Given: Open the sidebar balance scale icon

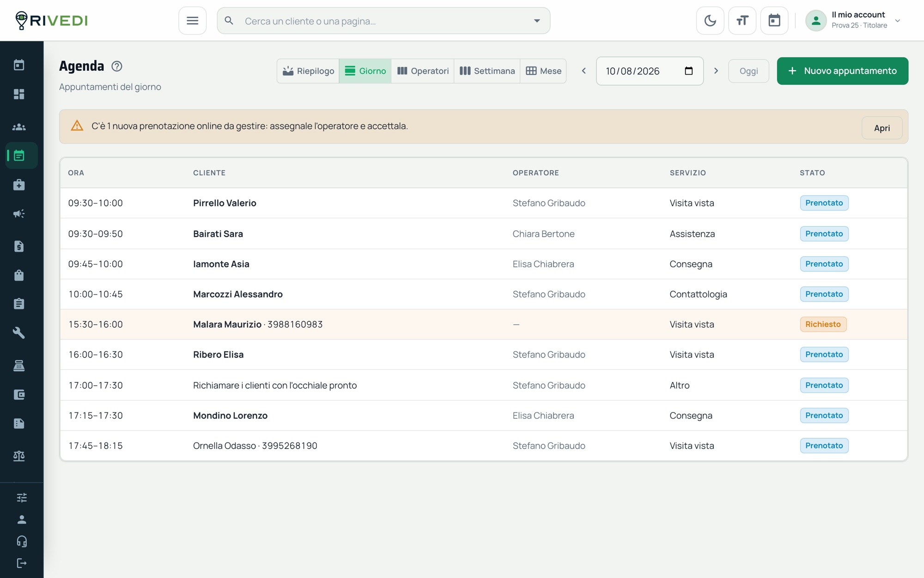Looking at the screenshot, I should pos(19,456).
